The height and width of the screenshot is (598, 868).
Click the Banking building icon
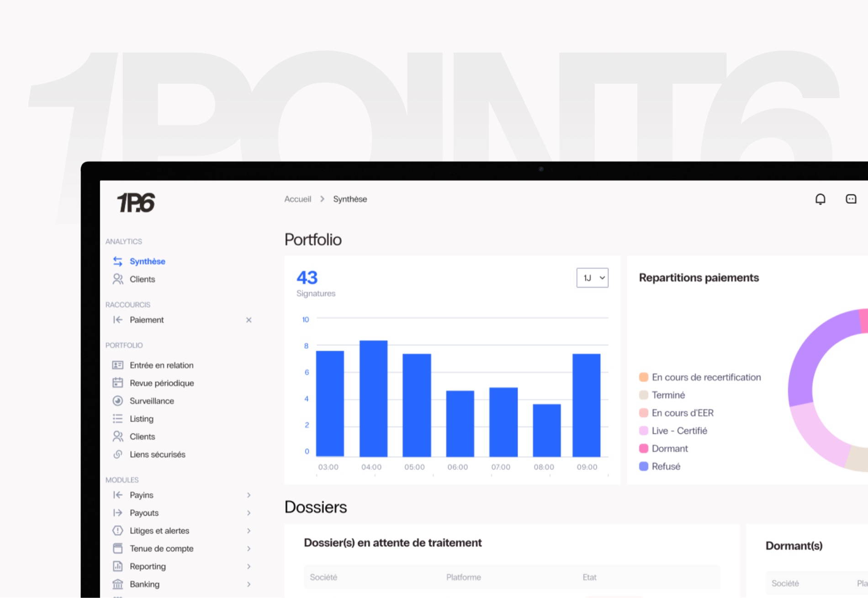coord(118,584)
